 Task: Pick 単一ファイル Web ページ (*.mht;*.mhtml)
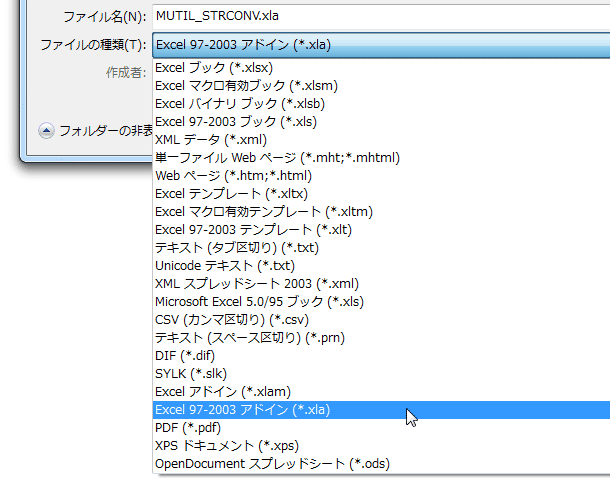coord(381,158)
